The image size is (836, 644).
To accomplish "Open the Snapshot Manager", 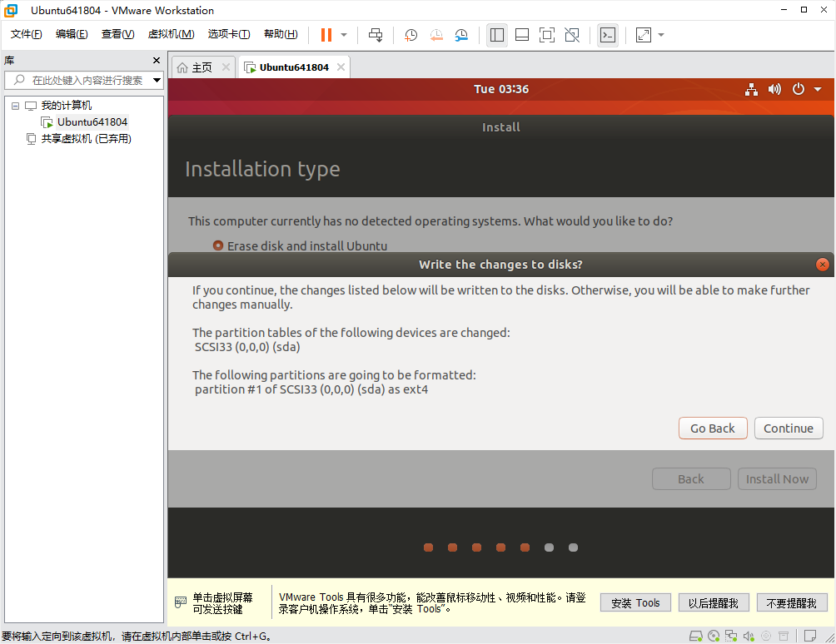I will [x=461, y=34].
